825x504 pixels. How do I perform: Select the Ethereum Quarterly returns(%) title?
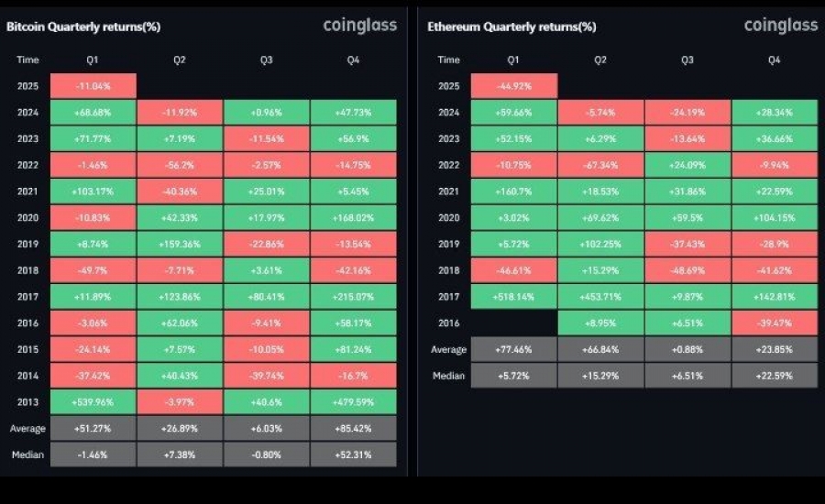click(511, 27)
